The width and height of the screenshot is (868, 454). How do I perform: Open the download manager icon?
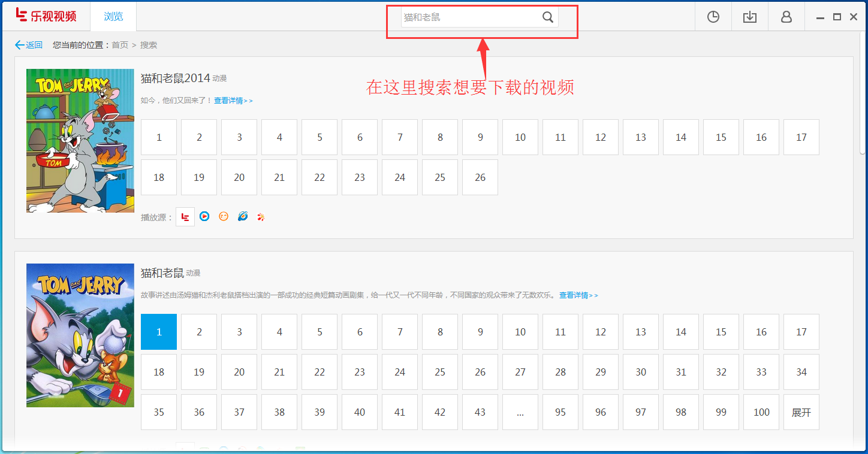tap(749, 17)
